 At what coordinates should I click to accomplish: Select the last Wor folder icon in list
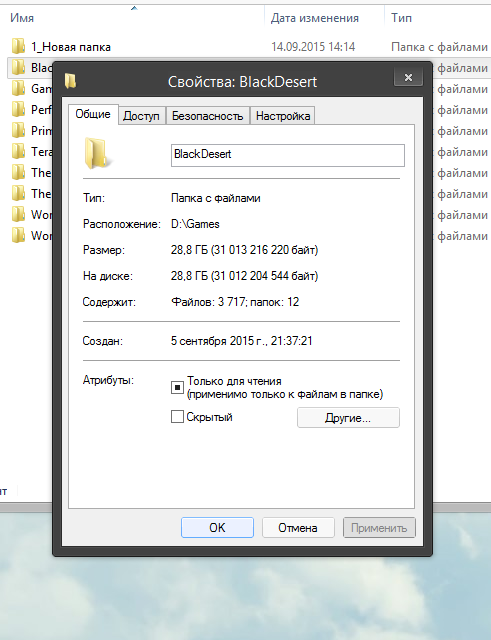pos(18,236)
